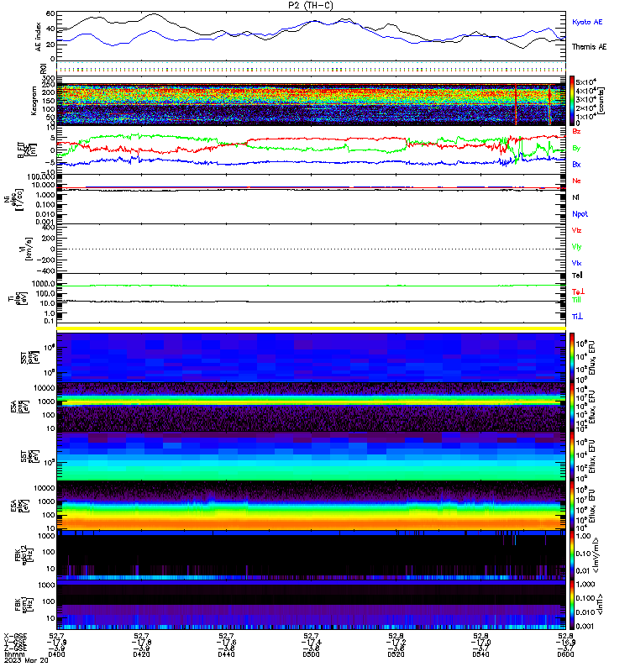The image size is (630, 672).
Task: Select the Kyoto AE legend label
Action: click(x=586, y=22)
